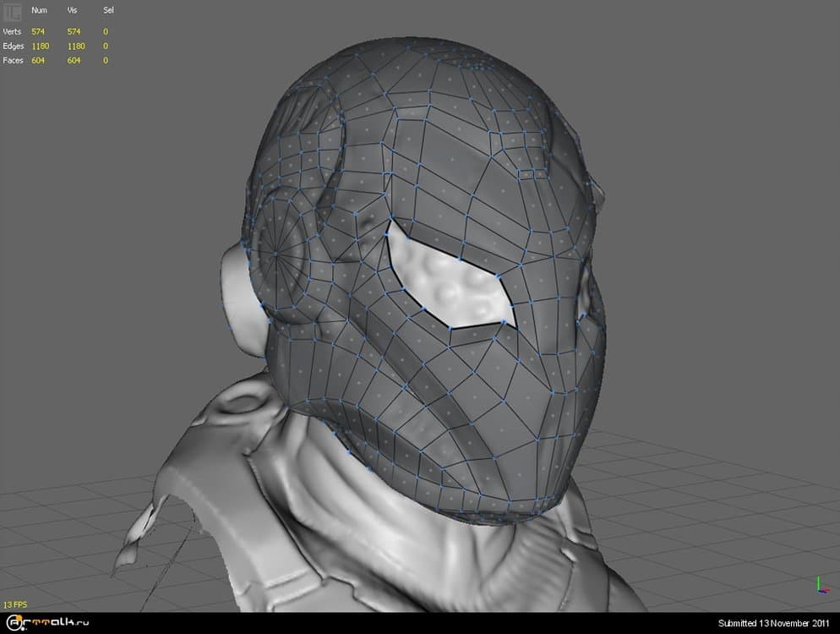This screenshot has width=840, height=634.
Task: Click the Verts Num value 574
Action: (38, 31)
